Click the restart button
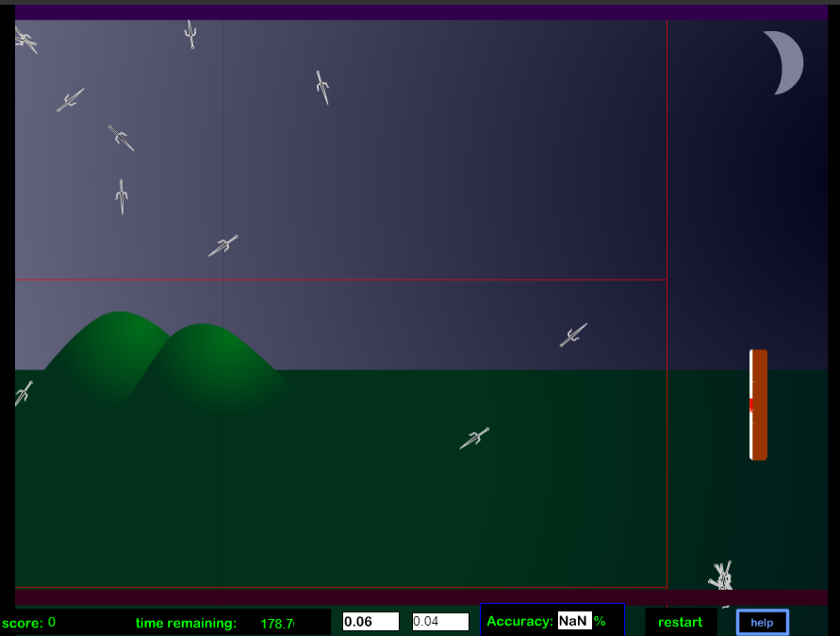Image resolution: width=840 pixels, height=636 pixels. click(x=680, y=622)
